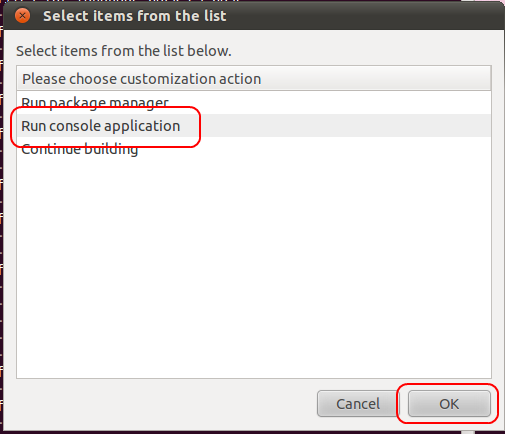Click the Cancel button beside OK
Image resolution: width=505 pixels, height=434 pixels.
358,404
